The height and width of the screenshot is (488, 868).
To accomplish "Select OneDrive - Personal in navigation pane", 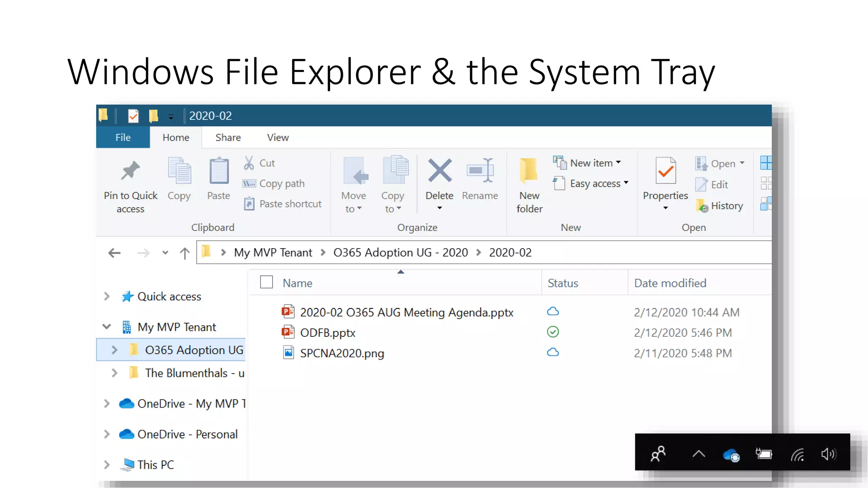I will coord(178,434).
